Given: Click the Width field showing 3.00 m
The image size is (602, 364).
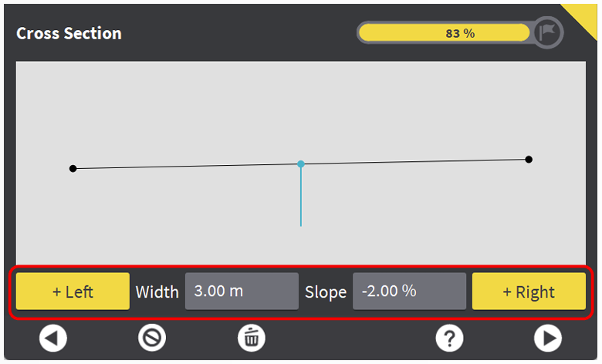Looking at the screenshot, I should click(x=242, y=292).
